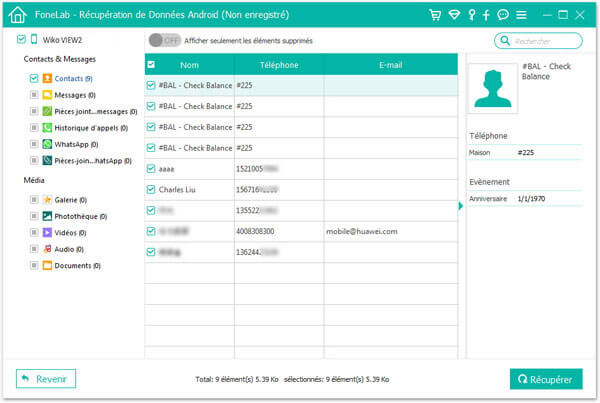Screen dimensions: 600x403
Task: Click the WhatsApp category icon
Action: coord(47,144)
